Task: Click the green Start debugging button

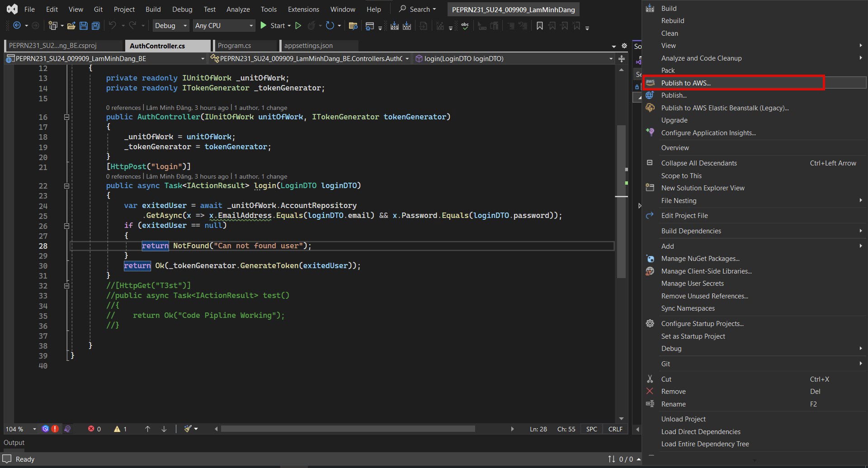Action: 264,26
